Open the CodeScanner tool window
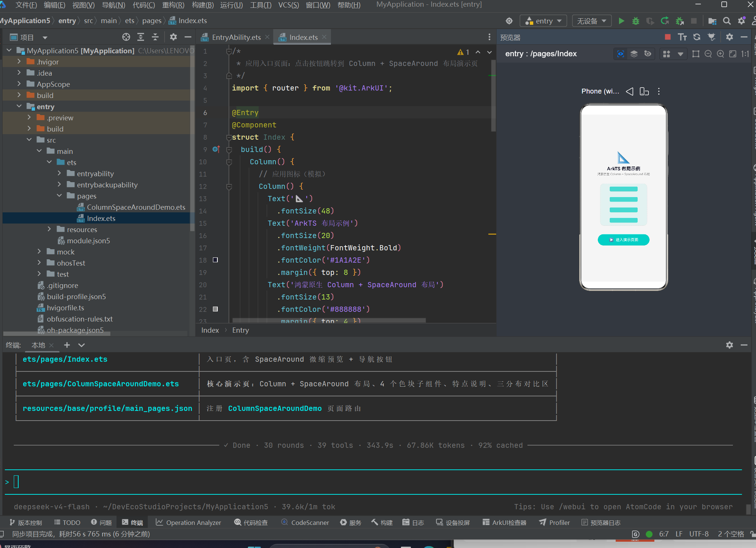This screenshot has width=756, height=548. click(x=305, y=523)
